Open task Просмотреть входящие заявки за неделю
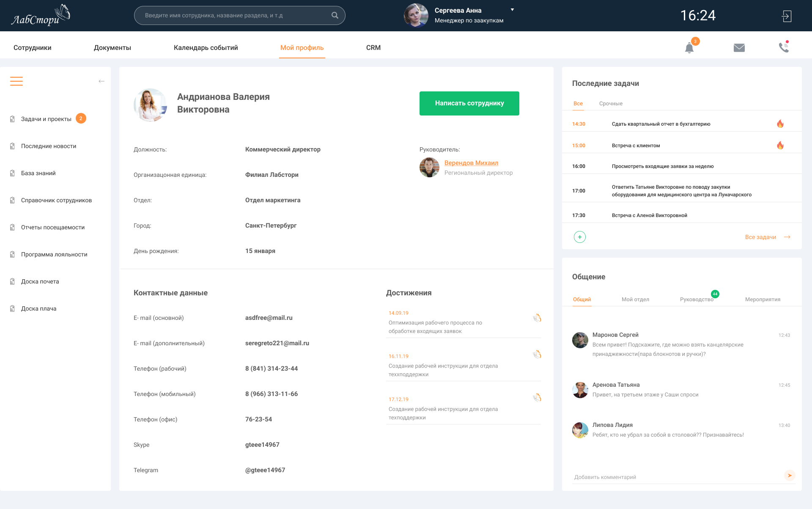 tap(663, 166)
